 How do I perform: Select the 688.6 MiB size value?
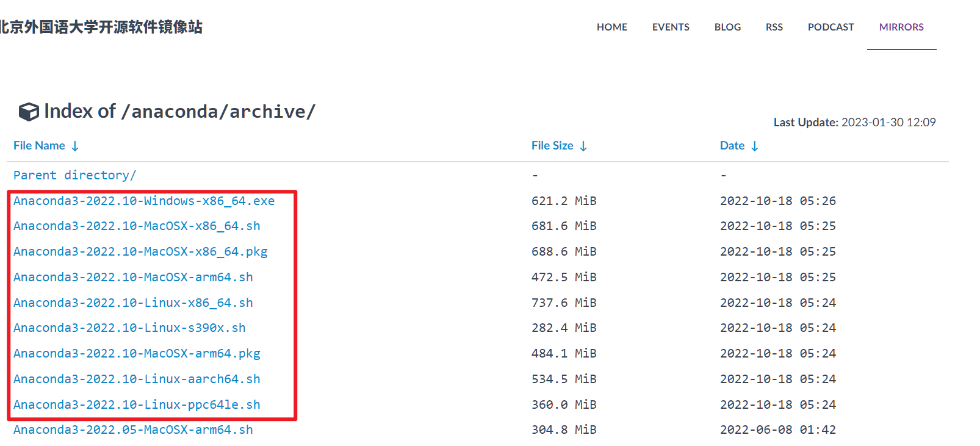pyautogui.click(x=564, y=251)
